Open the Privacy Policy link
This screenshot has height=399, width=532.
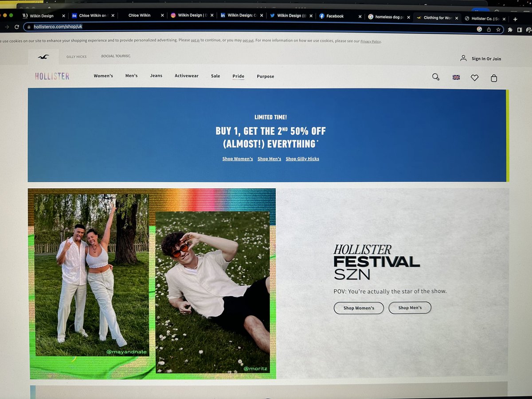click(x=371, y=41)
